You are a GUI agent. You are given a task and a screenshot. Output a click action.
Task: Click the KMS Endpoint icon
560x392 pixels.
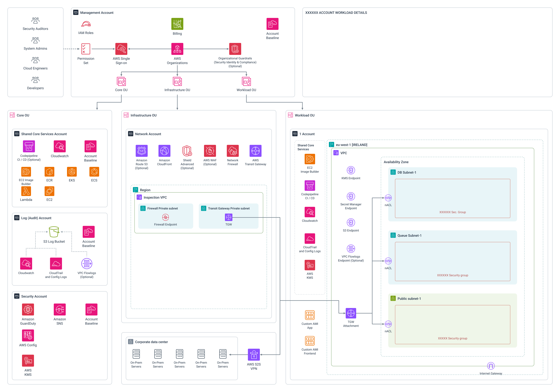[351, 170]
